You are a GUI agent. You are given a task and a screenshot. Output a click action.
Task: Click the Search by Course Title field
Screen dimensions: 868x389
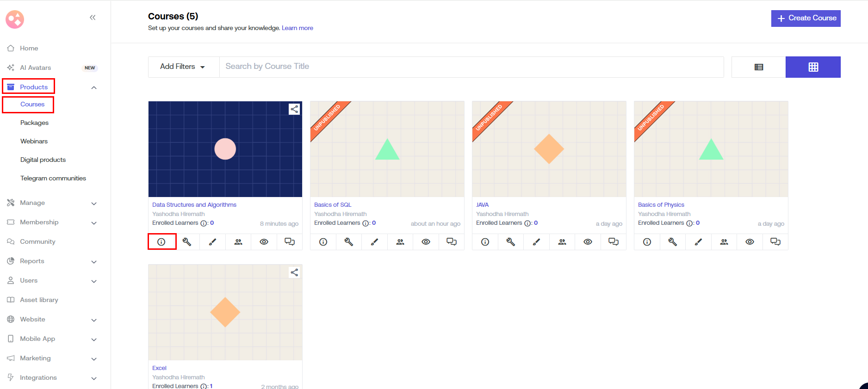click(x=471, y=67)
